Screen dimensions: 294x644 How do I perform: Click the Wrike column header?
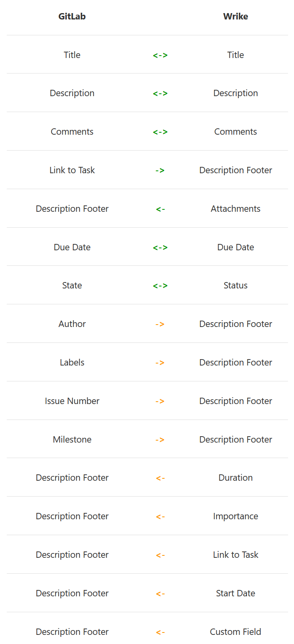pyautogui.click(x=236, y=16)
